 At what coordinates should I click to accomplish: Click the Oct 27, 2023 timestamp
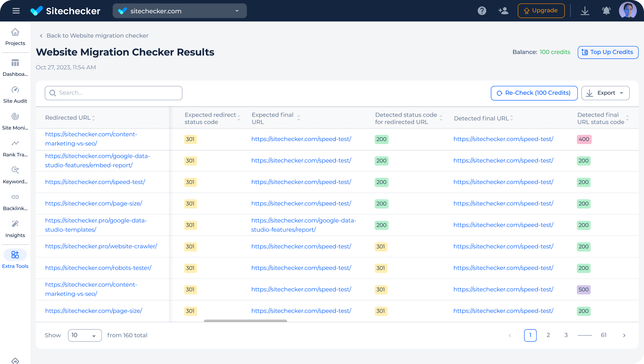(x=66, y=67)
